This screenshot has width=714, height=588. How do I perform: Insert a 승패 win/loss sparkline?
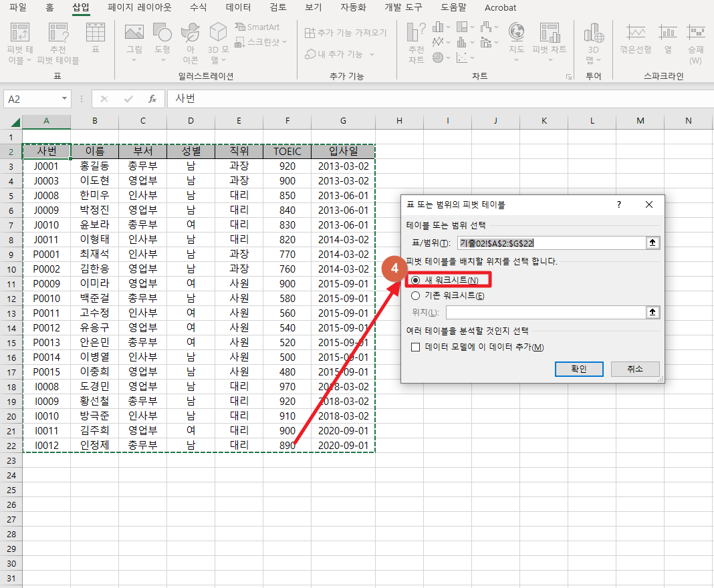(x=696, y=43)
